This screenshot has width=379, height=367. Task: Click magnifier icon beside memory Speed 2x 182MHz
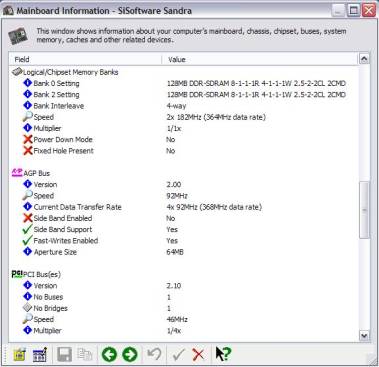[x=28, y=117]
